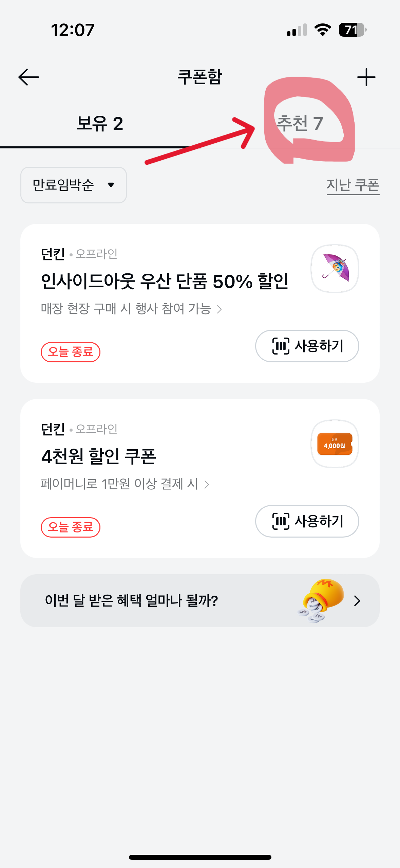Tap the back arrow icon
400x868 pixels.
28,77
